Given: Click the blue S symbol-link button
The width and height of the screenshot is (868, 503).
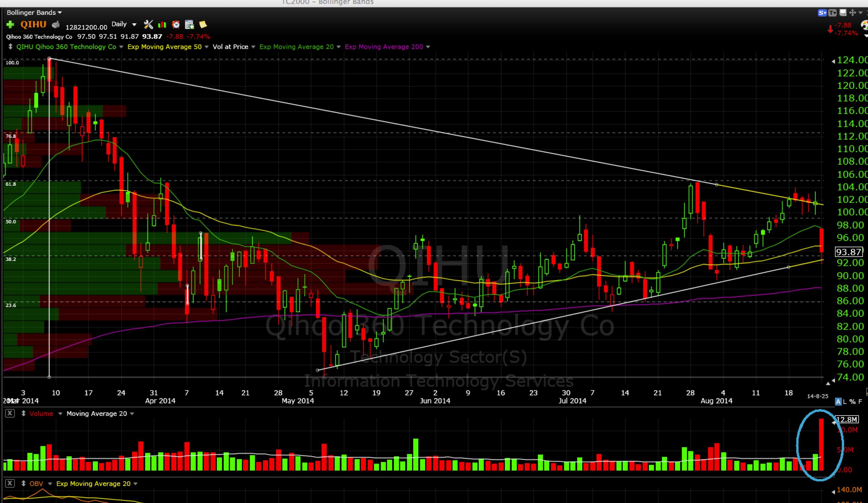Looking at the screenshot, I should [x=822, y=13].
